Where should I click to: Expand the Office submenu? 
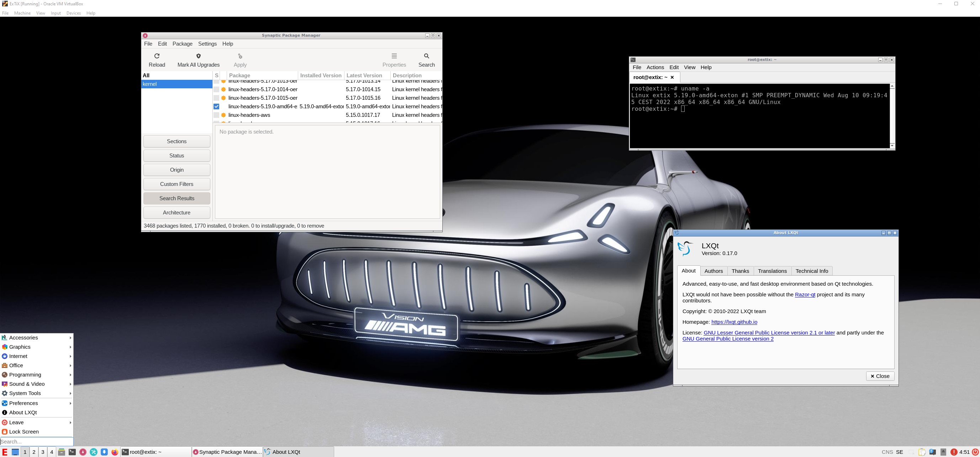tap(37, 365)
